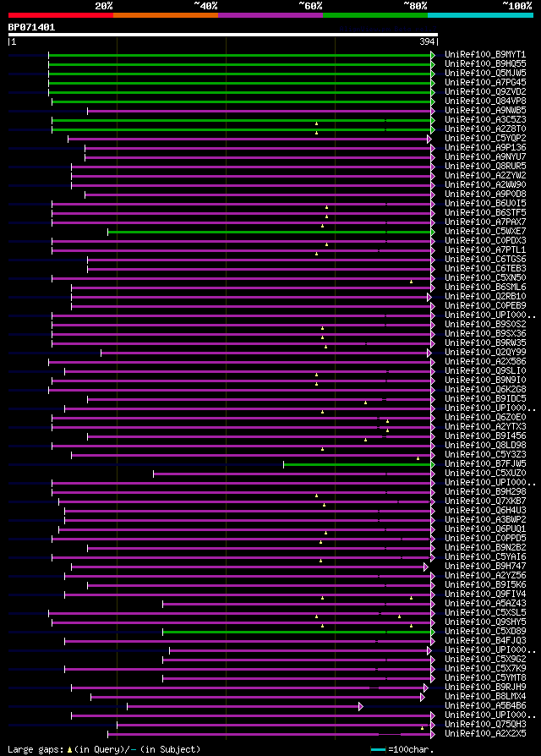
Task: Click the UniRef100_Q8RUR5 label
Action: (x=485, y=167)
